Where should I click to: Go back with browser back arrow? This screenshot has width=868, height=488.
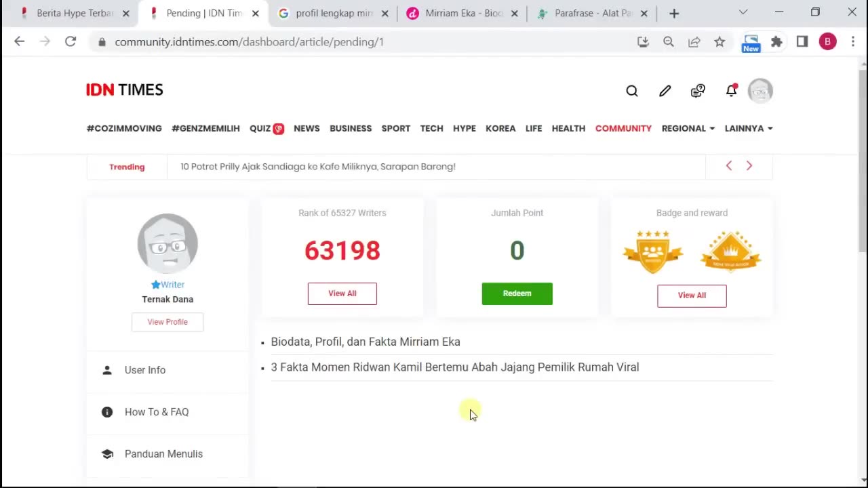coord(19,41)
